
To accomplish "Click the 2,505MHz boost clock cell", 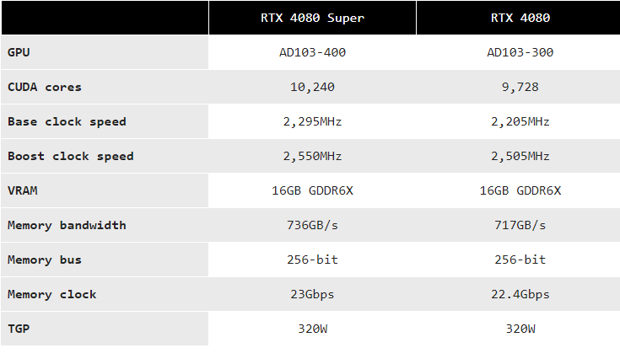I will [x=520, y=156].
